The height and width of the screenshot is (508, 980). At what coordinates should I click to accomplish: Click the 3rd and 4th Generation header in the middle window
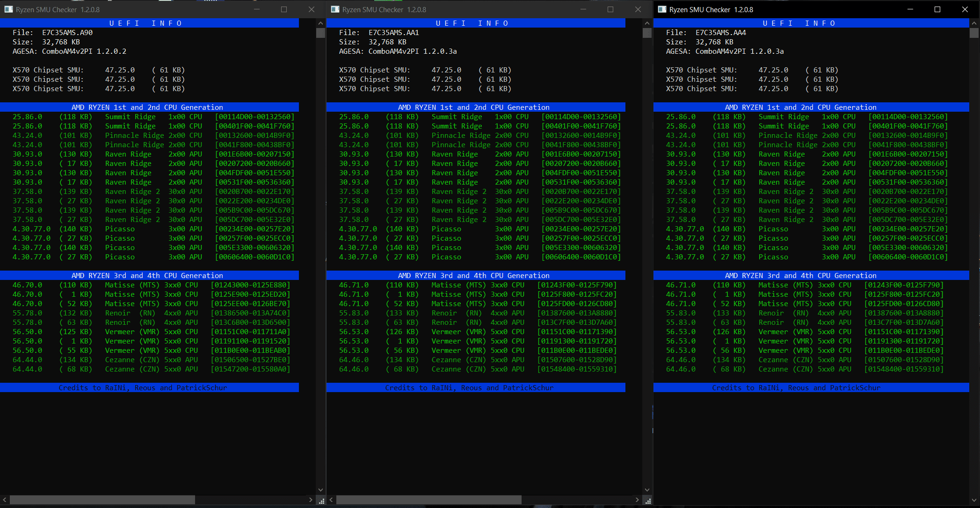tap(476, 276)
